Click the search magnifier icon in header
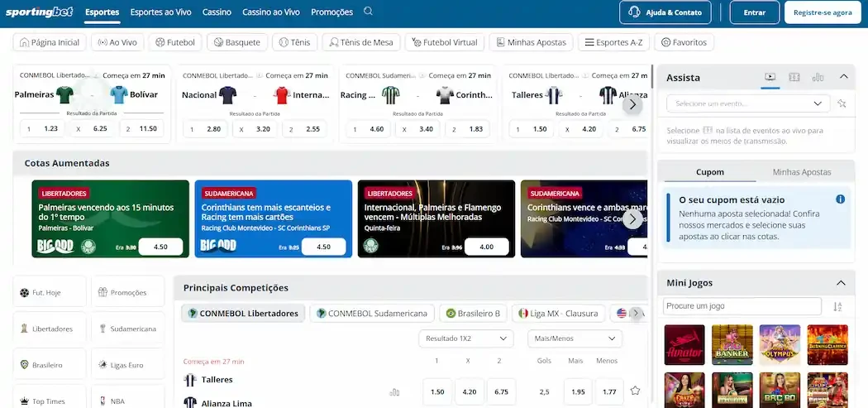The width and height of the screenshot is (868, 408). click(368, 11)
